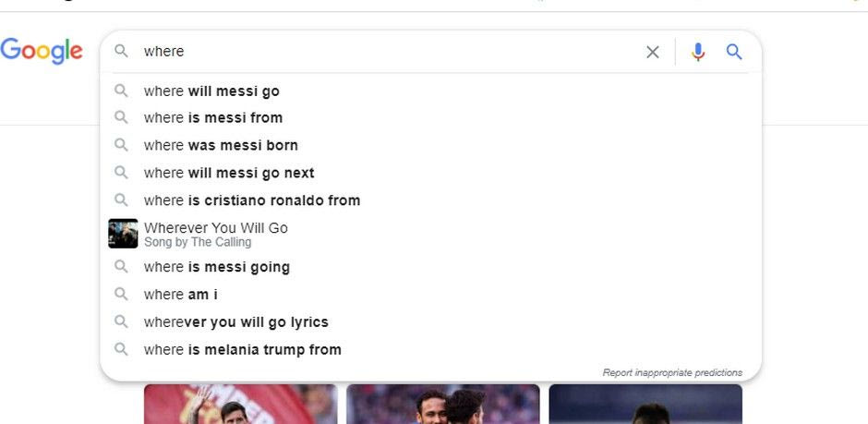
Task: Click the search icon beside 'where will messi go'
Action: point(121,91)
